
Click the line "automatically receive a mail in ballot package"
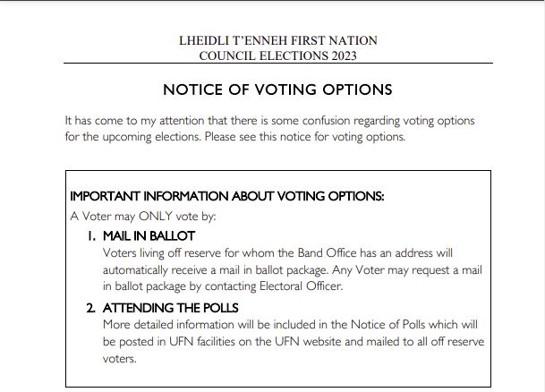coord(293,270)
